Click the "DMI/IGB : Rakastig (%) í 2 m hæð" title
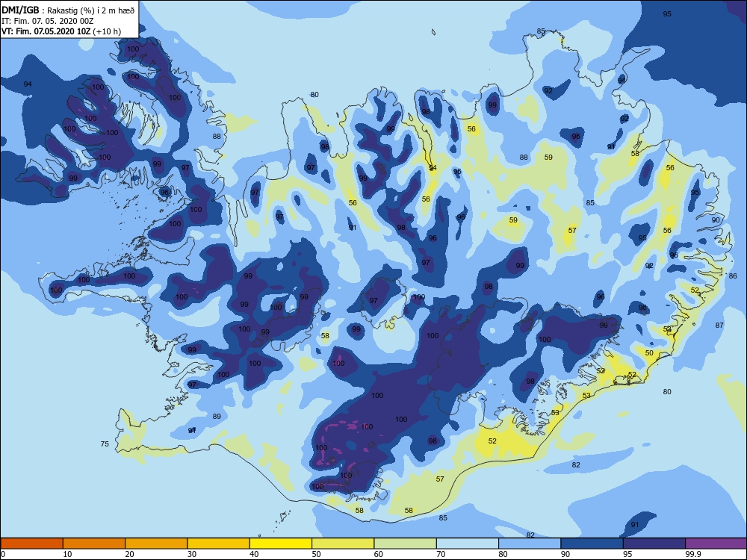This screenshot has width=747, height=560. point(68,10)
